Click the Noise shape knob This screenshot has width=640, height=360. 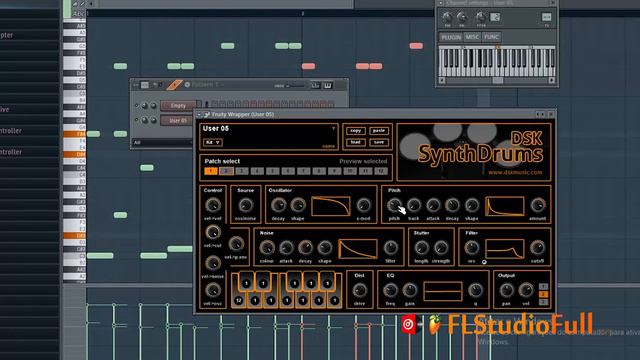tap(325, 247)
